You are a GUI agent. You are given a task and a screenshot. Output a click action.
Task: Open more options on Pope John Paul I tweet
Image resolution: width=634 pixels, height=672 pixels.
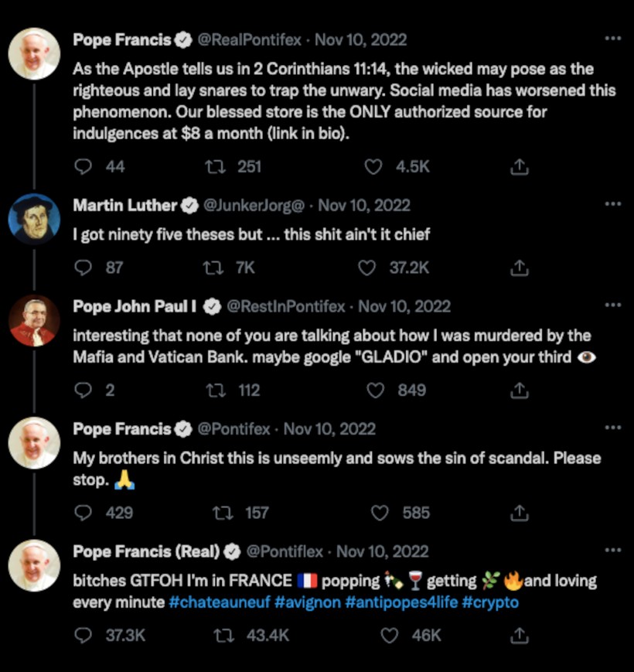(x=612, y=305)
